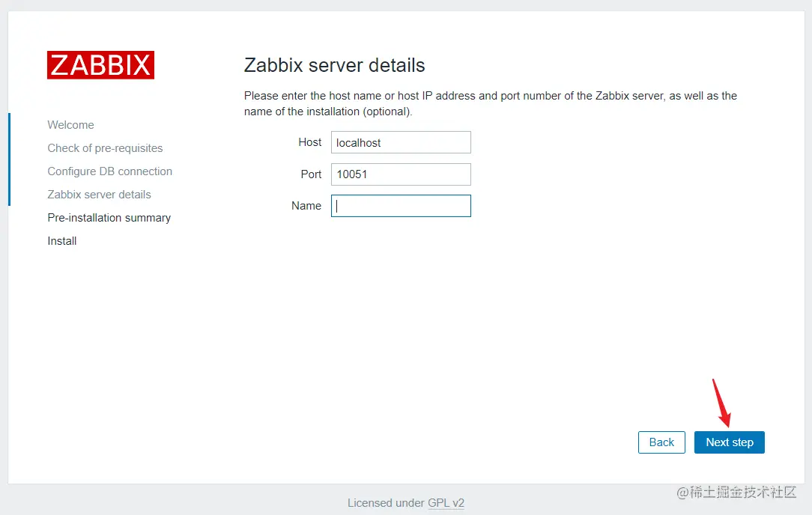
Task: Click the Back button
Action: pyautogui.click(x=661, y=442)
